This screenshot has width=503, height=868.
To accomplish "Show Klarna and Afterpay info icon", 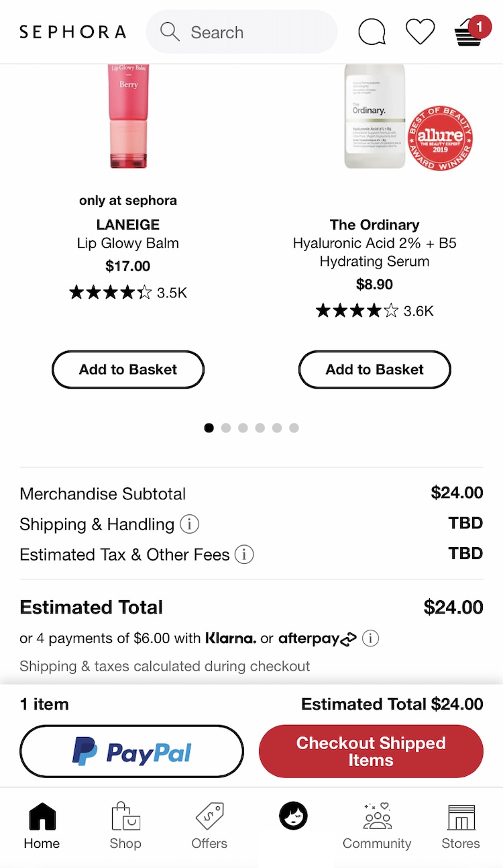I will pyautogui.click(x=370, y=638).
